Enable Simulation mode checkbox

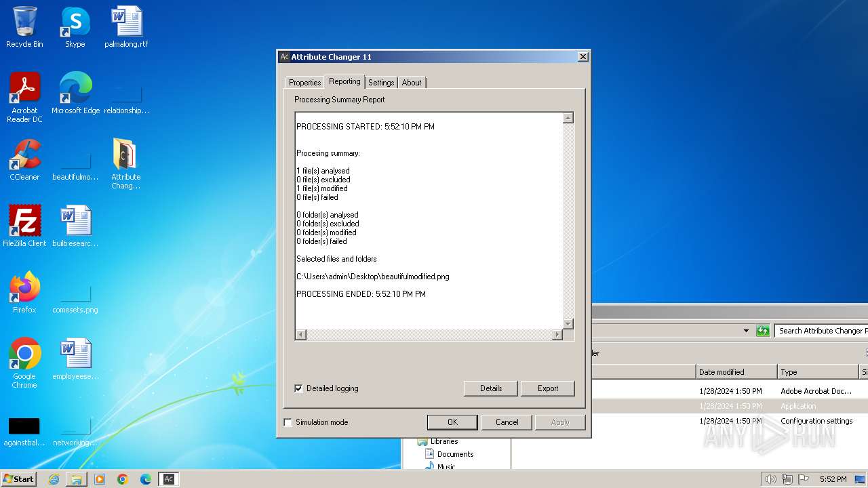pyautogui.click(x=288, y=422)
